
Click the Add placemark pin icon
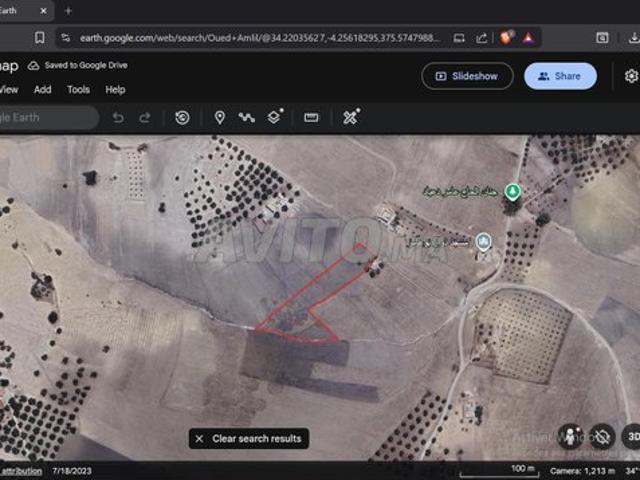click(x=220, y=117)
